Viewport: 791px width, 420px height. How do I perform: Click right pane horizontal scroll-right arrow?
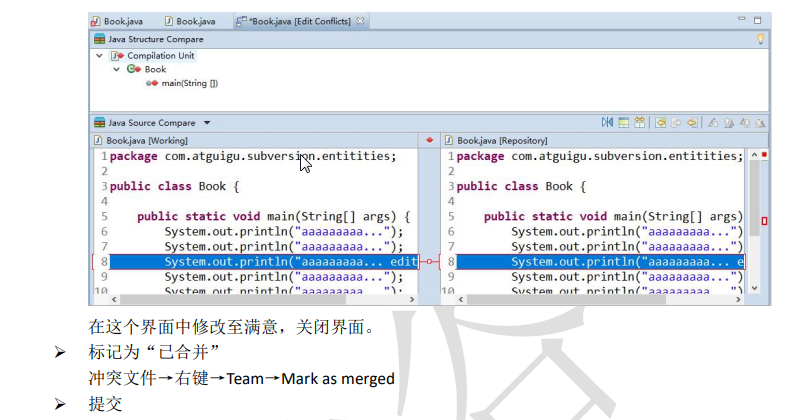click(738, 299)
